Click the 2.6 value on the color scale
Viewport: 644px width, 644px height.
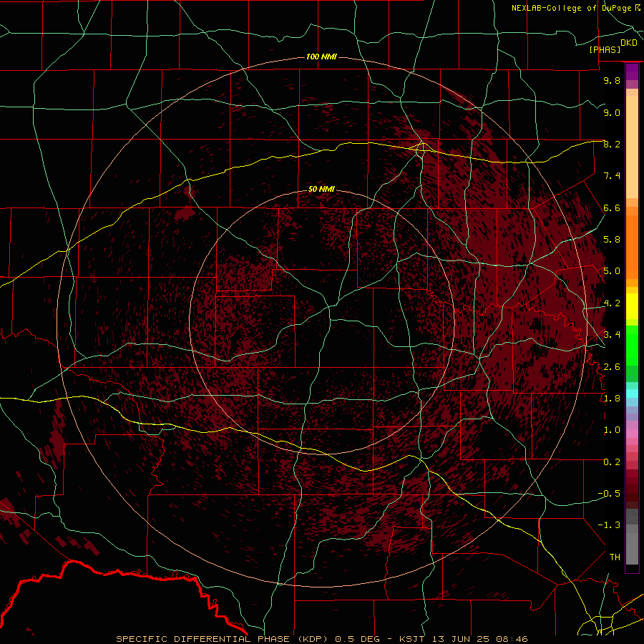point(612,367)
